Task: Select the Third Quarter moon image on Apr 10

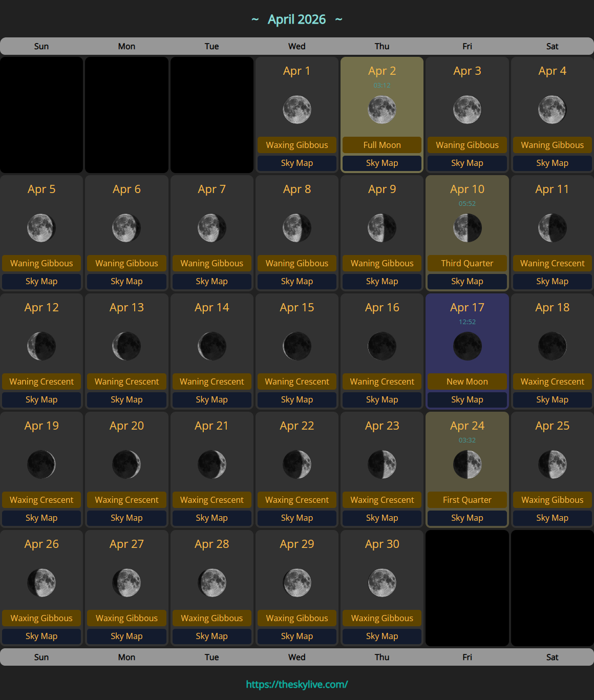Action: (x=466, y=228)
